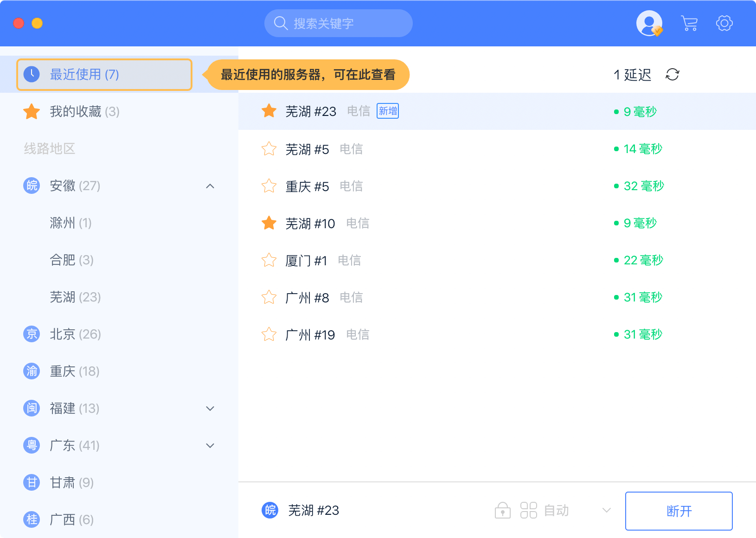Open 我的收藏 (3) list
Screen dimensions: 756x538
pyautogui.click(x=84, y=112)
